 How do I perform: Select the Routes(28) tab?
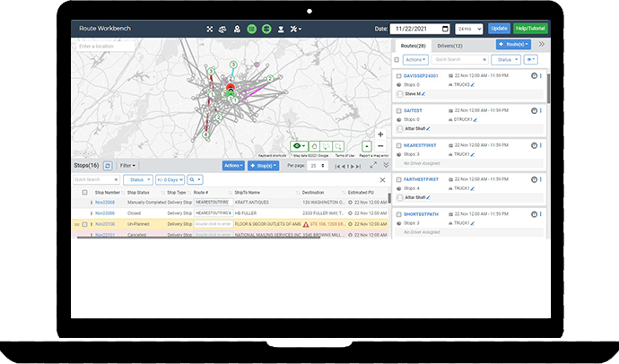[413, 45]
